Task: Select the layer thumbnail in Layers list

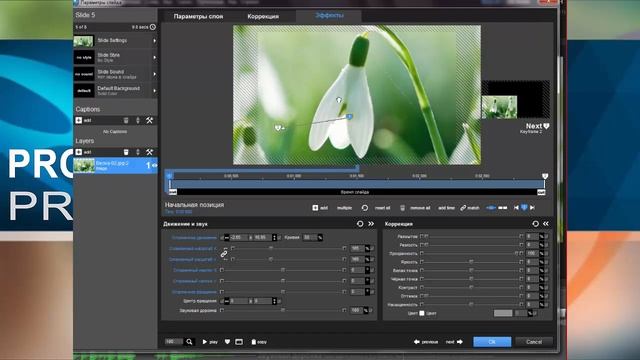Action: 84,165
